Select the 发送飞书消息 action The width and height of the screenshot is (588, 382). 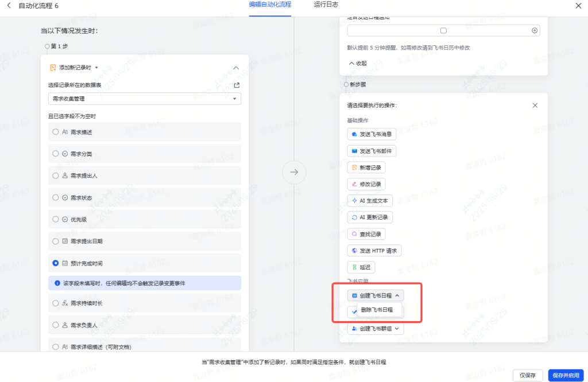pyautogui.click(x=372, y=134)
